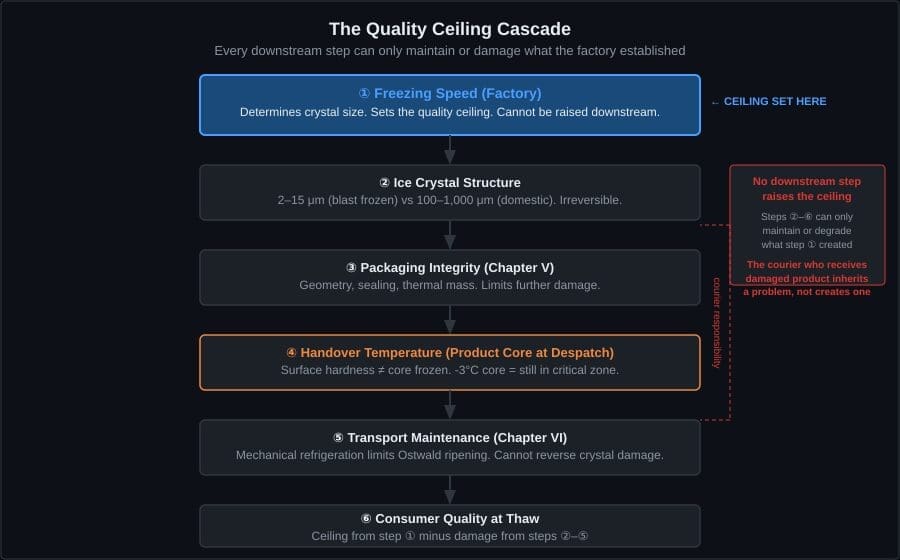Viewport: 900px width, 560px height.
Task: Click arrow from Handover Temperature to Transport Maintenance
Action: coord(450,405)
